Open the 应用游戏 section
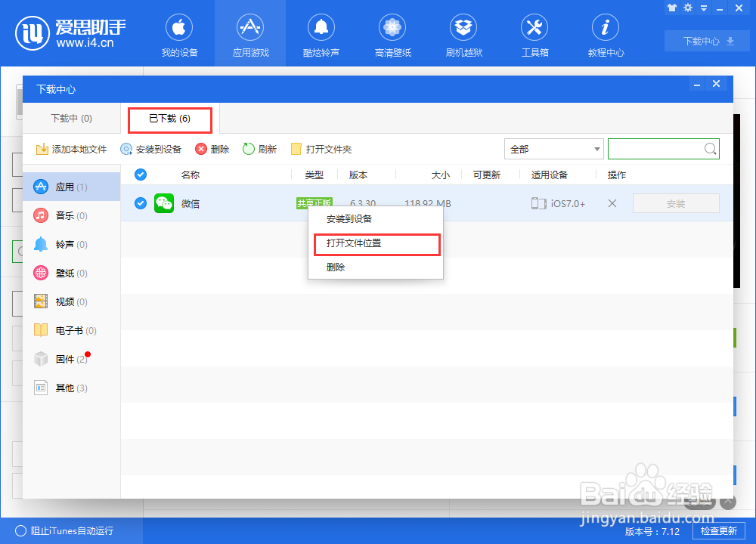This screenshot has width=756, height=544. tap(250, 34)
